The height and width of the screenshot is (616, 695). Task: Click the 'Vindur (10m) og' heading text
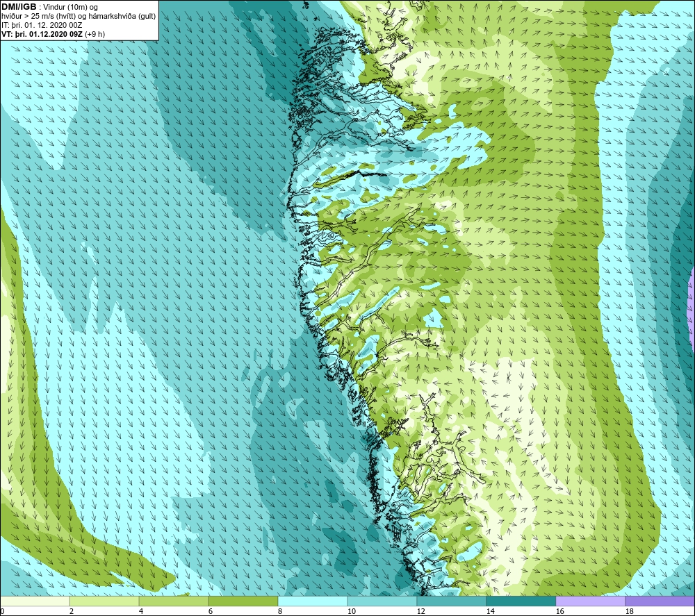click(70, 8)
